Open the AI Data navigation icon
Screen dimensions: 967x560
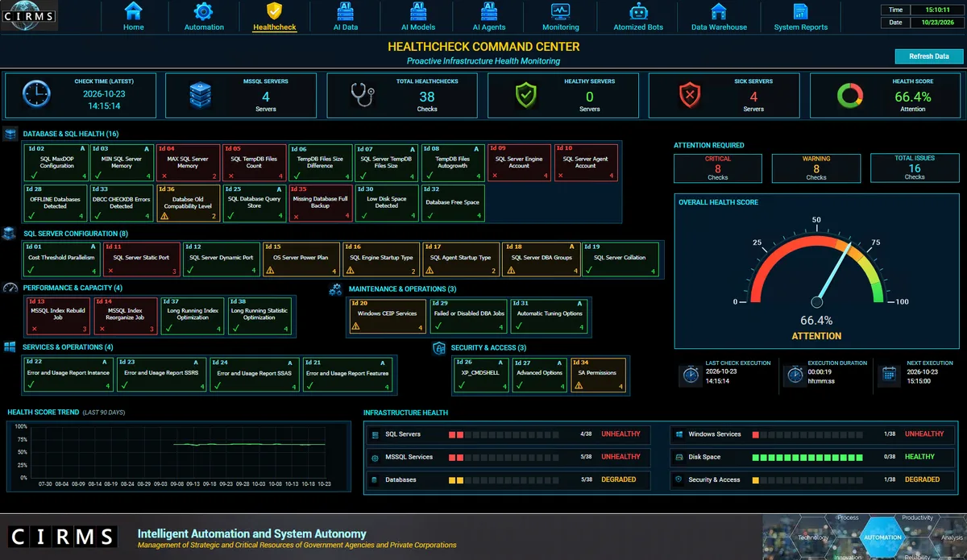point(346,11)
